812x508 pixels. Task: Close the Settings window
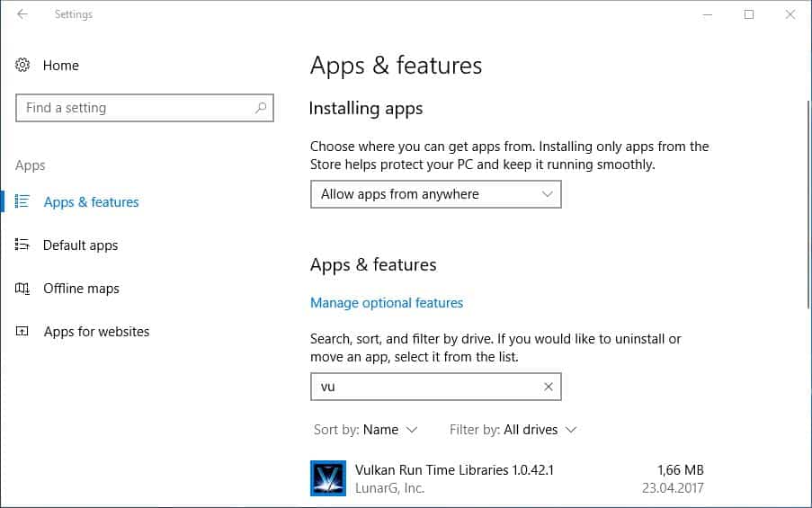(x=790, y=14)
